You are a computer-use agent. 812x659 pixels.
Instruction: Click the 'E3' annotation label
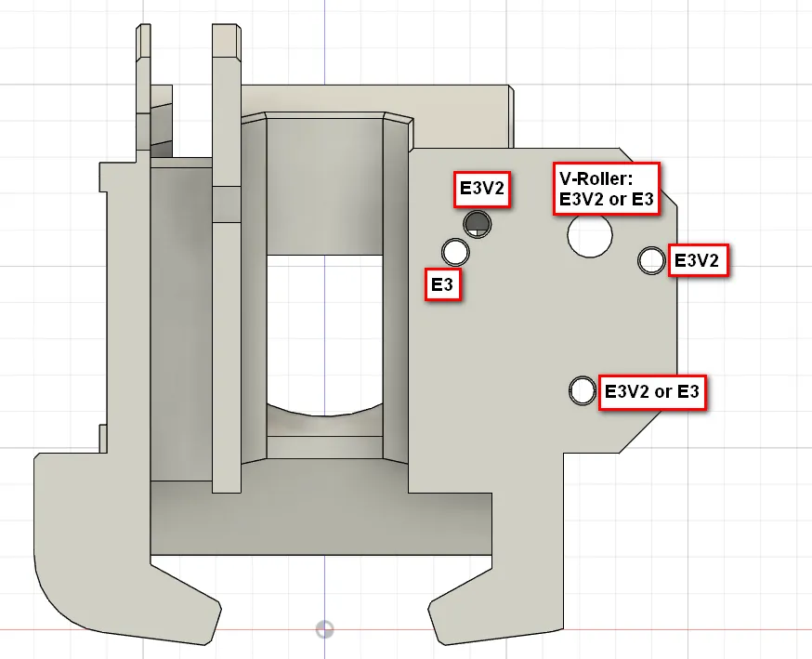[443, 286]
